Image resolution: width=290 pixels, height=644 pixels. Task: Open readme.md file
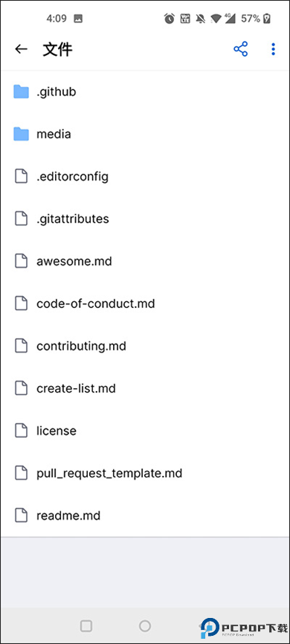click(x=145, y=515)
